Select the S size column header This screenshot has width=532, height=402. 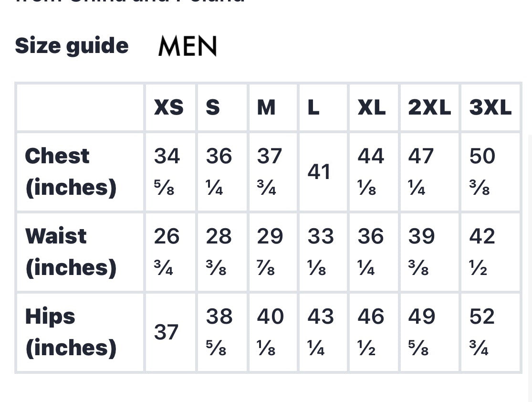click(213, 108)
